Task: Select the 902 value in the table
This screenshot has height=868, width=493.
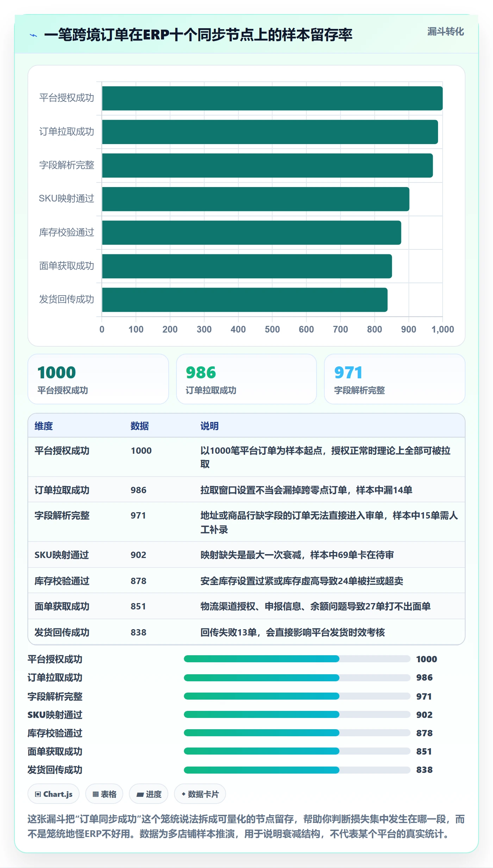Action: pyautogui.click(x=138, y=555)
